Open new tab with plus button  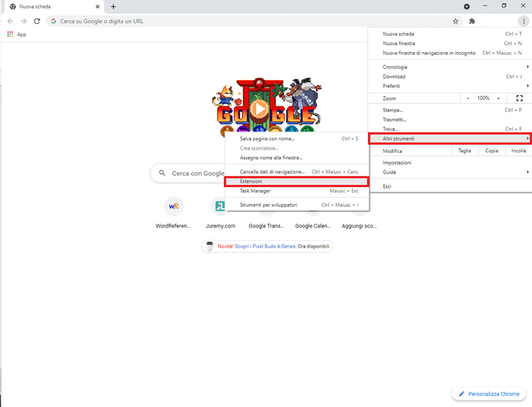click(x=113, y=6)
